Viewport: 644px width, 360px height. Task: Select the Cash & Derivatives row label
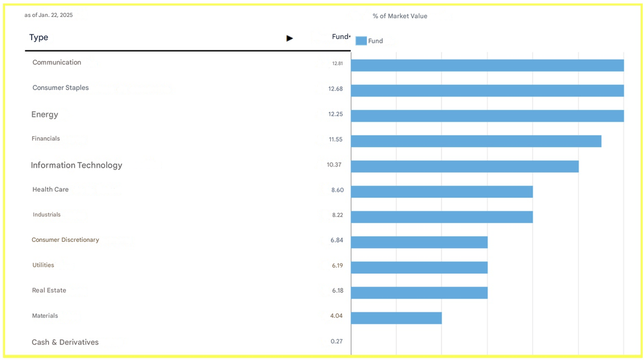65,342
